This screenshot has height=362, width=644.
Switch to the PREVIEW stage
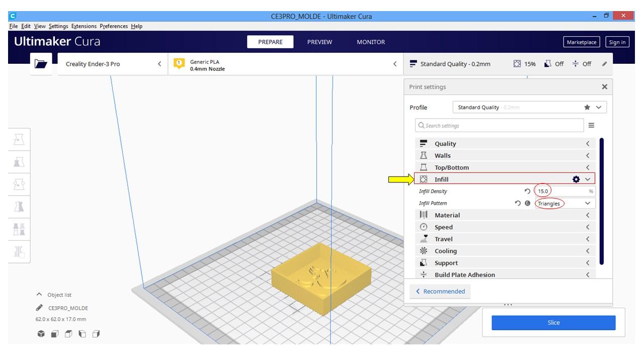tap(319, 42)
